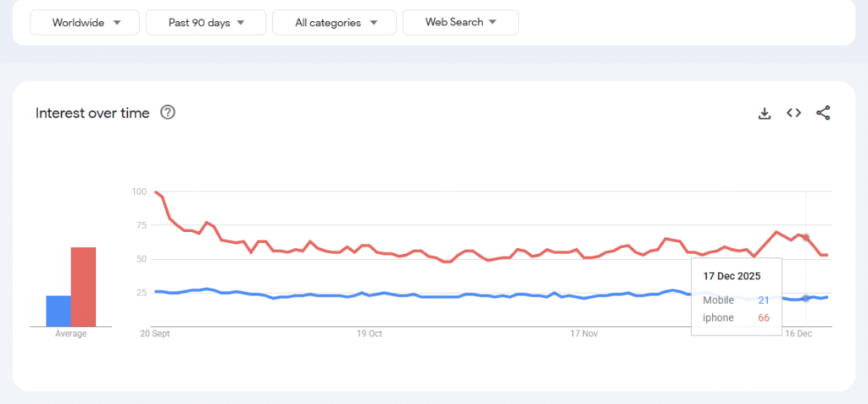This screenshot has height=404, width=868.
Task: Click the red iphone average bar
Action: click(x=83, y=286)
